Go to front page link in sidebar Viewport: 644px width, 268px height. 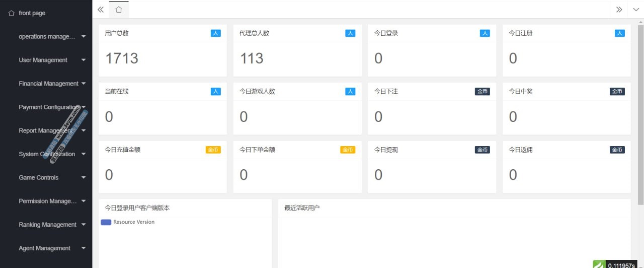pos(32,13)
